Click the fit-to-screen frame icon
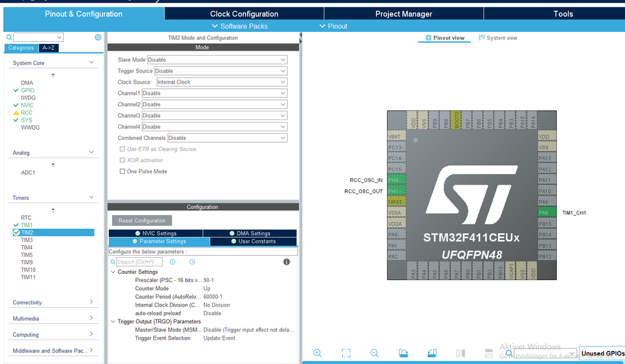The height and width of the screenshot is (364, 625). 346,353
